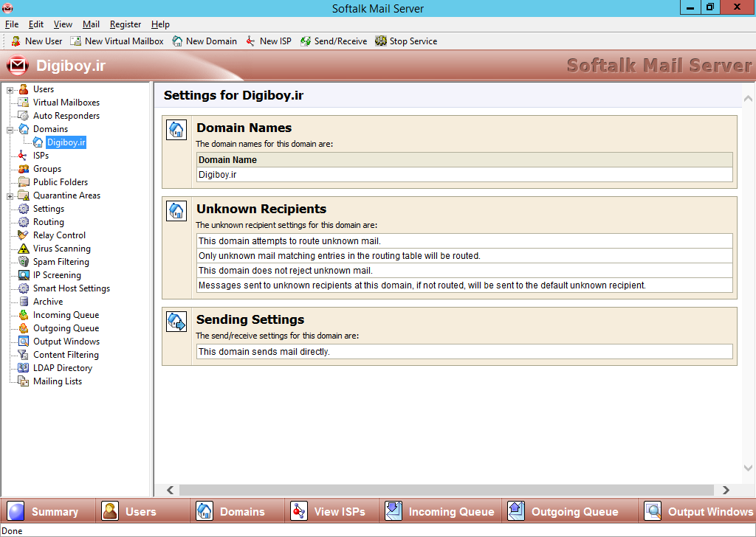Viewport: 756px width, 537px height.
Task: Click the Domain Name column header
Action: point(465,160)
